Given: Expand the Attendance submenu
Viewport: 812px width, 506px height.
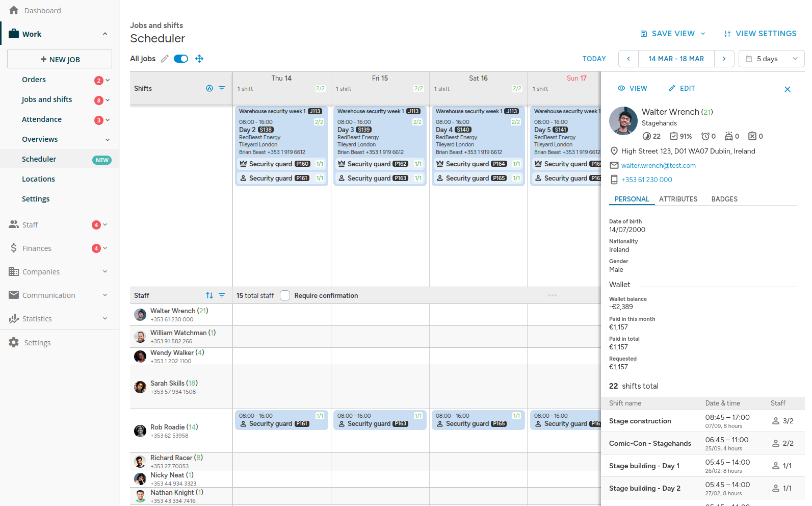Looking at the screenshot, I should (108, 120).
